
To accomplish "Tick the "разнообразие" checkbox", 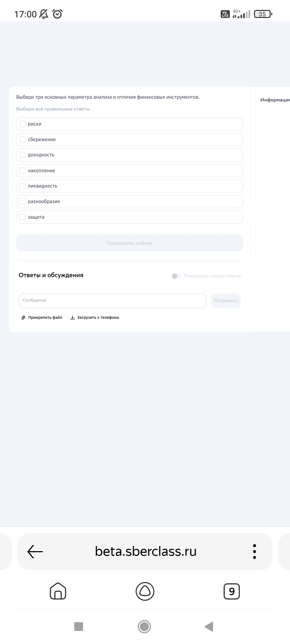I will [23, 202].
